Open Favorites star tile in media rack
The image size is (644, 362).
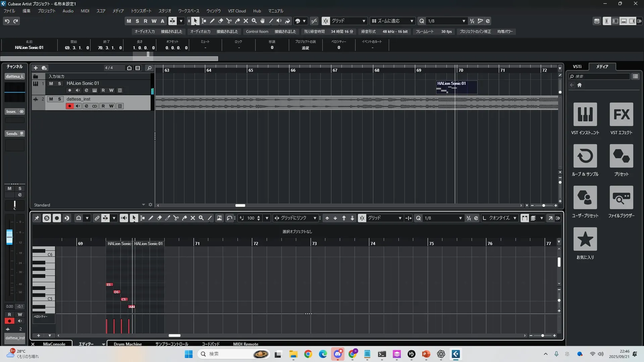click(x=585, y=239)
